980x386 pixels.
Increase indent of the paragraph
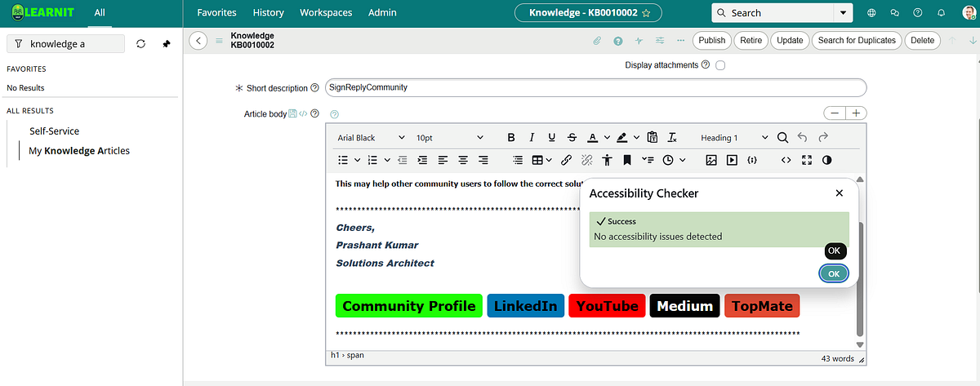click(x=422, y=160)
